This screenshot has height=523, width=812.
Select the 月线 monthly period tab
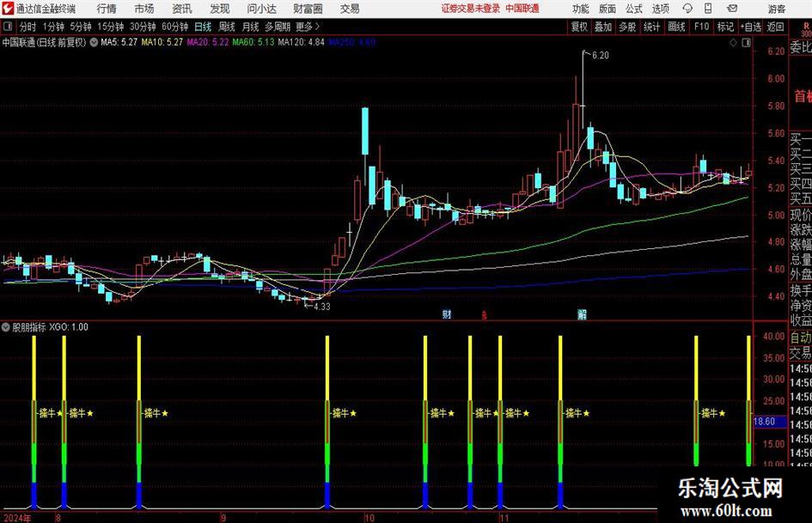[x=250, y=27]
